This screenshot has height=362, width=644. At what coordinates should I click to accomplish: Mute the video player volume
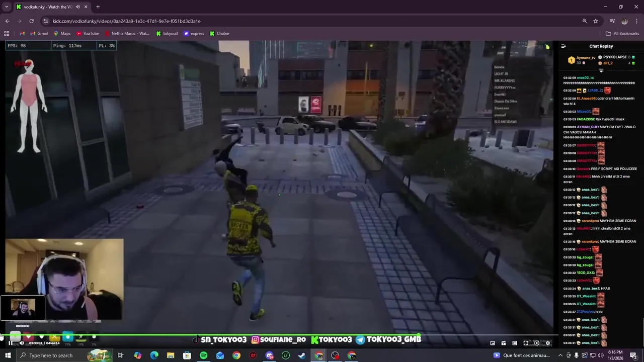(21, 343)
